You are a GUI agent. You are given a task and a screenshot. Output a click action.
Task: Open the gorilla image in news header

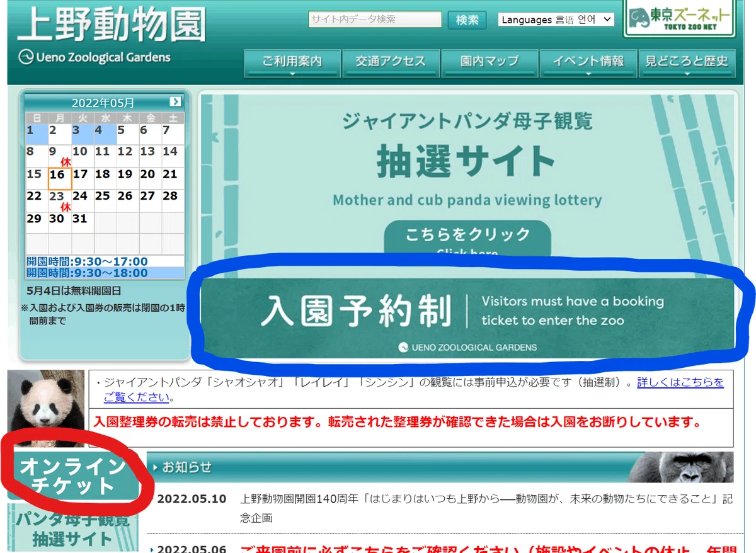(680, 467)
